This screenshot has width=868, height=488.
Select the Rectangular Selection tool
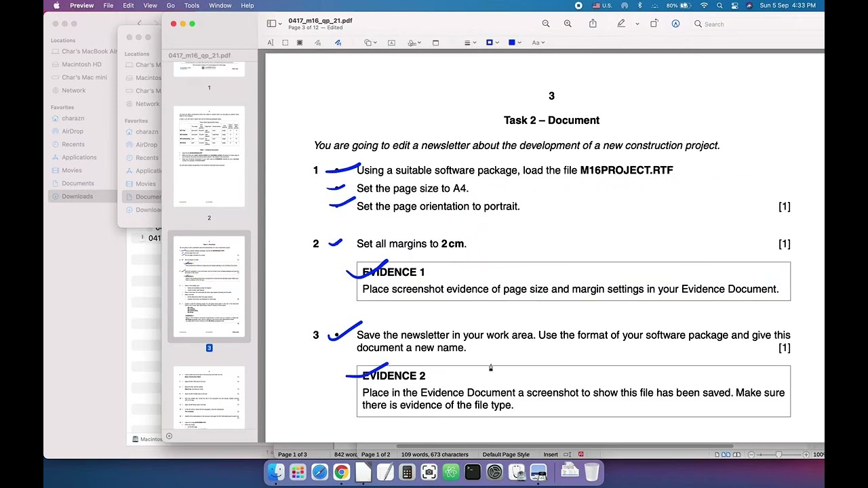tap(285, 43)
